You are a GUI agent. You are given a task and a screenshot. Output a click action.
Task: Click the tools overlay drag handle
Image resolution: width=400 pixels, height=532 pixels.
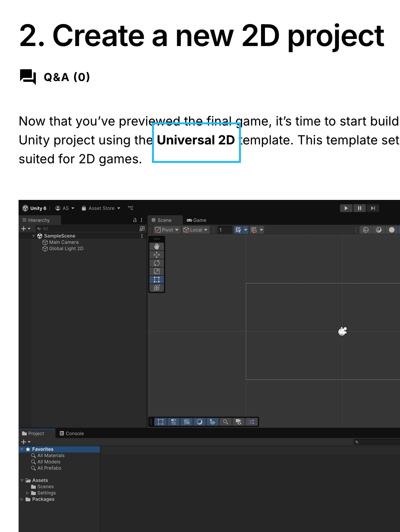pos(157,238)
